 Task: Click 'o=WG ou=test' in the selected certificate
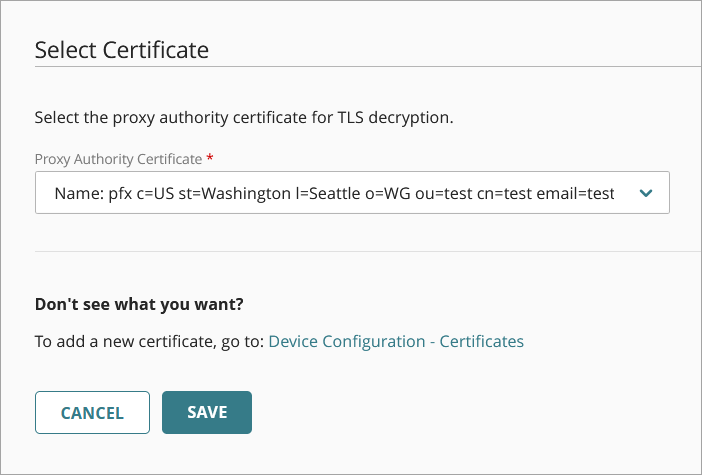pos(422,193)
